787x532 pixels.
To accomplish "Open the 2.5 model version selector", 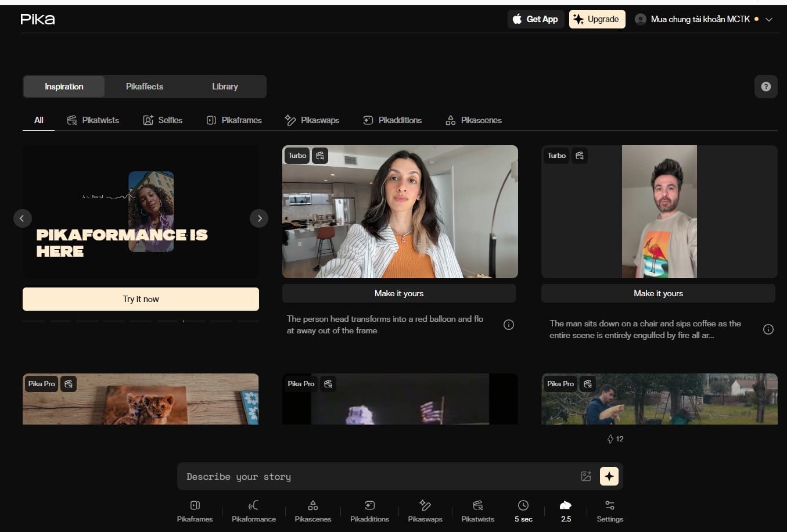I will click(566, 511).
